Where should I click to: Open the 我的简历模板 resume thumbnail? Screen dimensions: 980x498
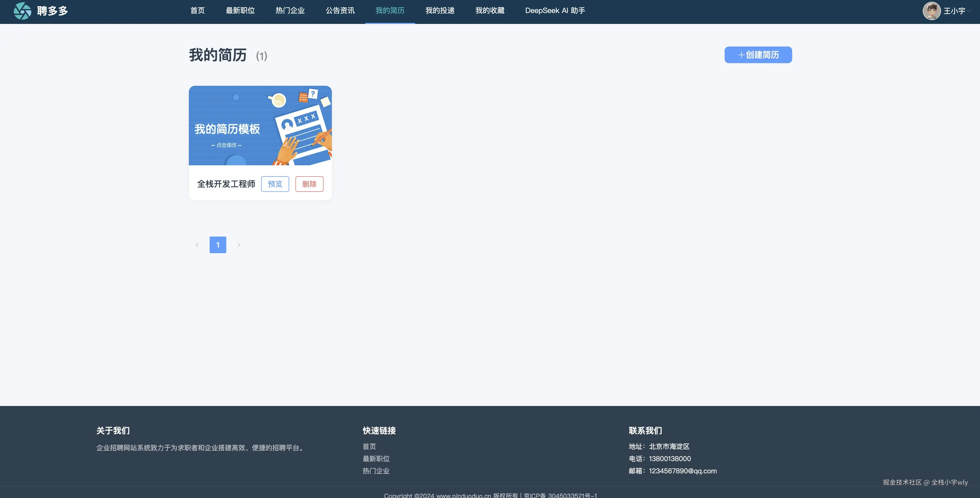[260, 126]
